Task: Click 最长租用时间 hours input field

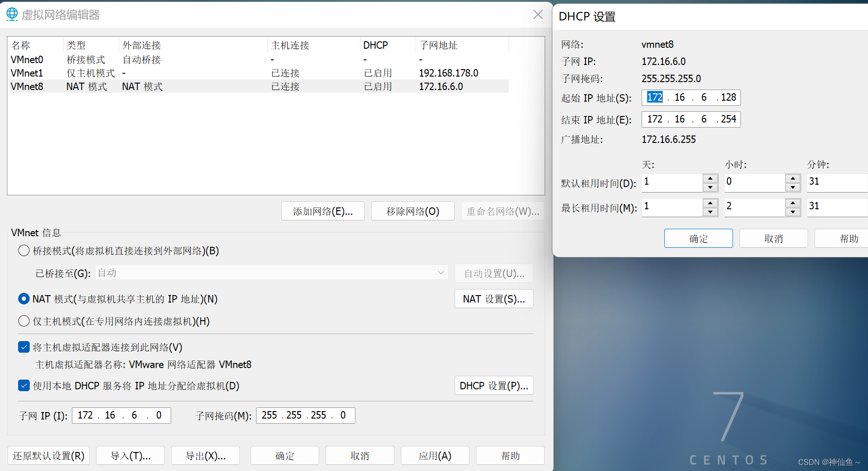Action: tap(755, 207)
